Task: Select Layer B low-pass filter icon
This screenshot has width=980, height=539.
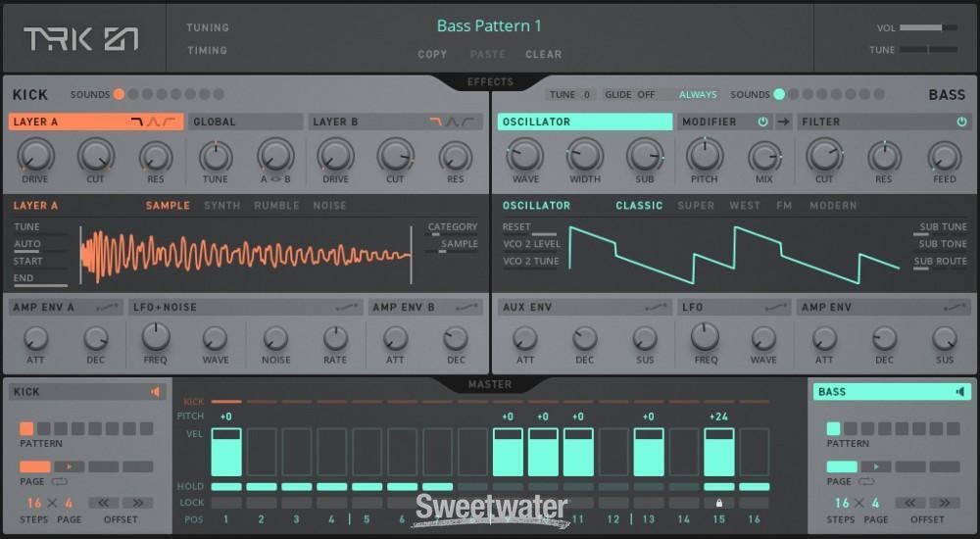Action: (436, 122)
